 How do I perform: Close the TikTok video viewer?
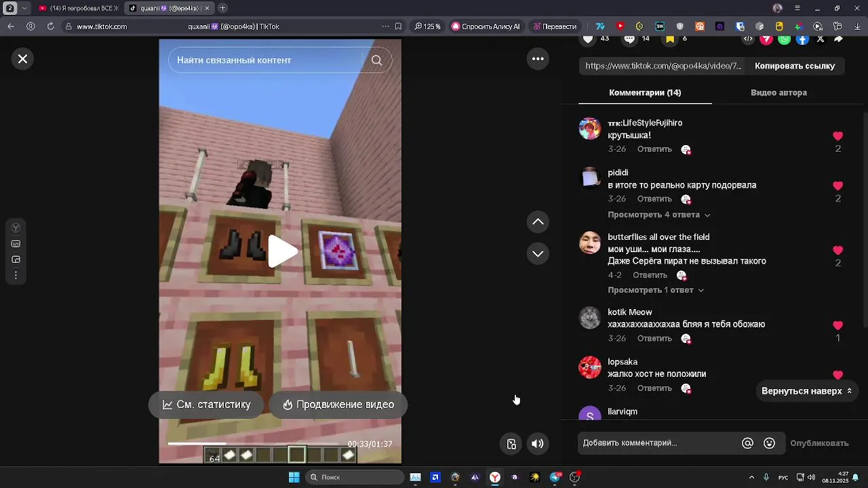point(22,59)
